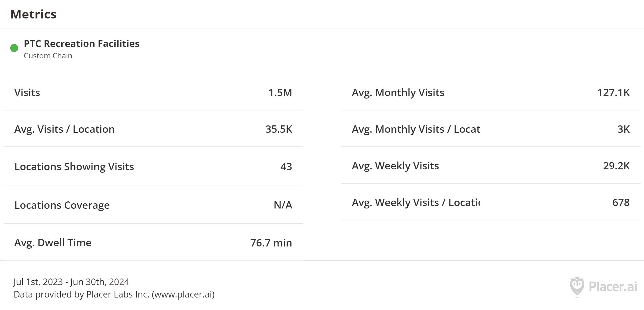The image size is (644, 310).
Task: Click the 76.7 min dwell time value
Action: tap(271, 243)
